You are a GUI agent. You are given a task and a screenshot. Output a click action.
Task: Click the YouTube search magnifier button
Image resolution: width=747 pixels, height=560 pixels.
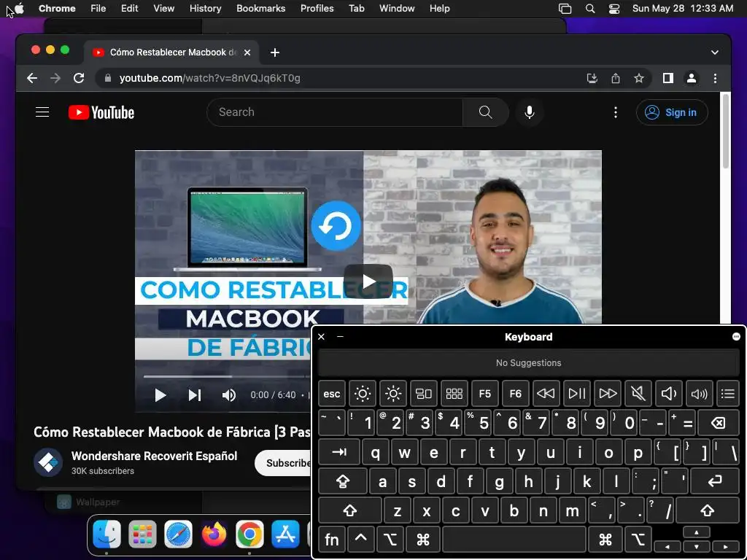pos(485,112)
